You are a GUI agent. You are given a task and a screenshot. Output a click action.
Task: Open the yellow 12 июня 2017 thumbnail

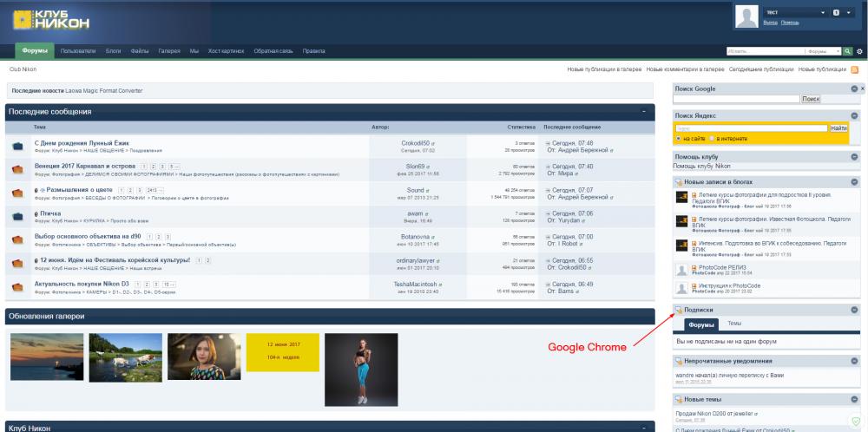pos(283,352)
